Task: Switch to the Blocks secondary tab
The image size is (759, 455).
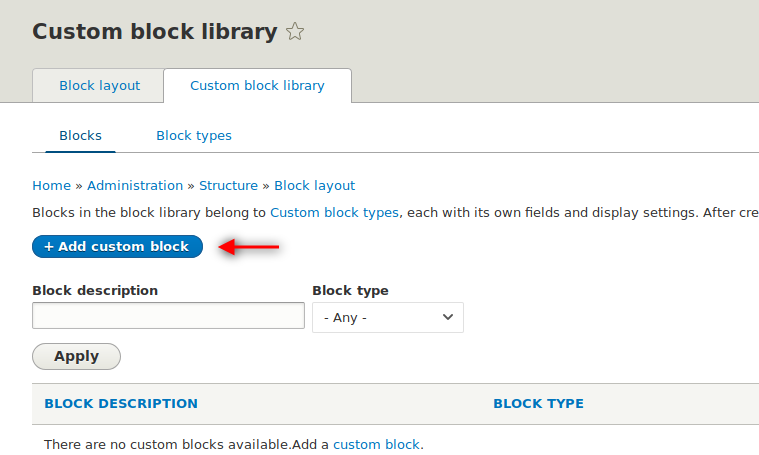Action: 80,136
